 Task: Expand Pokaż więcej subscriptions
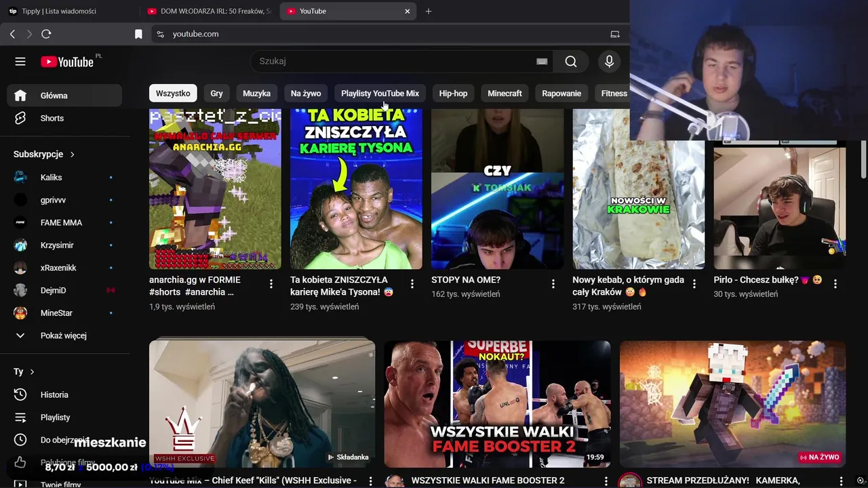click(64, 335)
